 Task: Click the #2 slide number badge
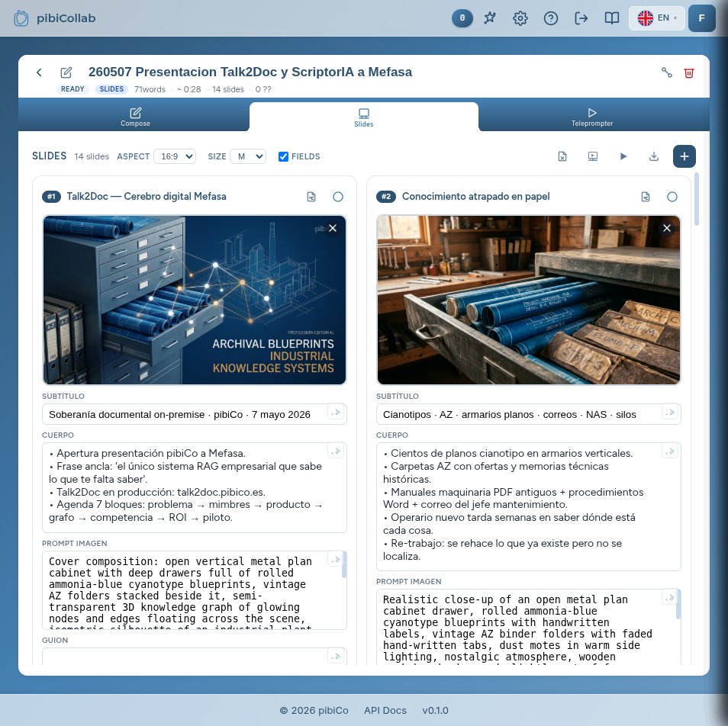pos(386,197)
